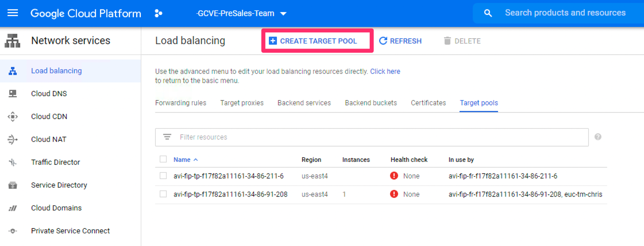Screen dimensions: 644x246
Task: Open the hamburger navigation menu
Action: 13,13
